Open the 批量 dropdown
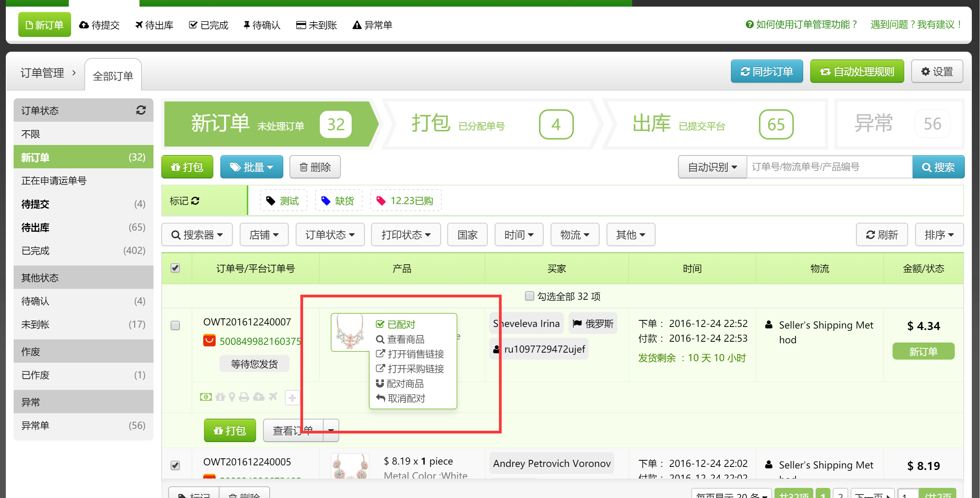Screen dimensions: 980x498 point(251,167)
